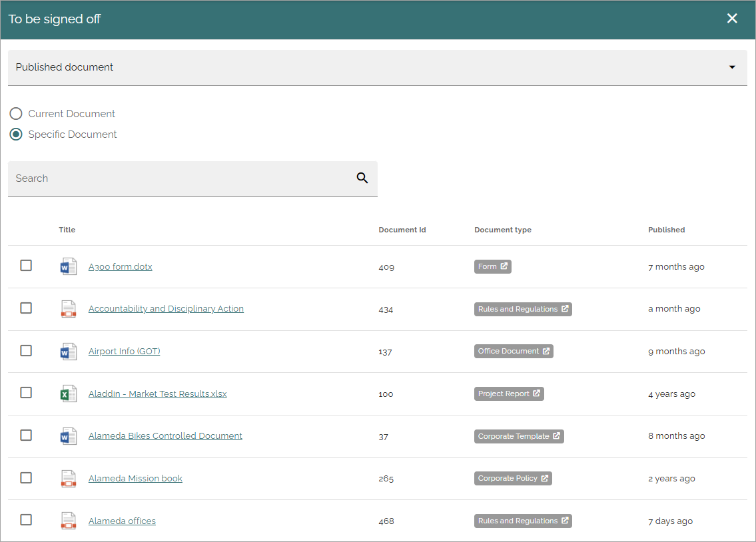This screenshot has width=756, height=542.
Task: Open the Published document dropdown
Action: coord(378,67)
